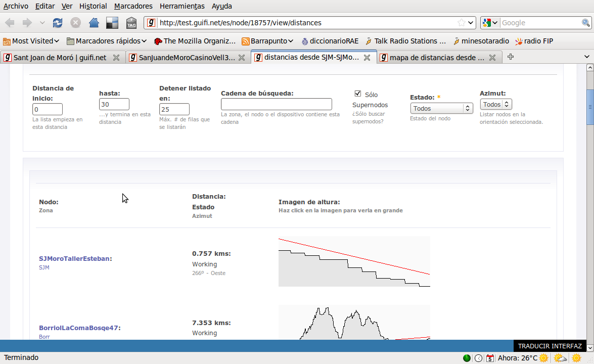Image resolution: width=594 pixels, height=364 pixels.
Task: Click the weather sun icon in status bar
Action: 543,358
